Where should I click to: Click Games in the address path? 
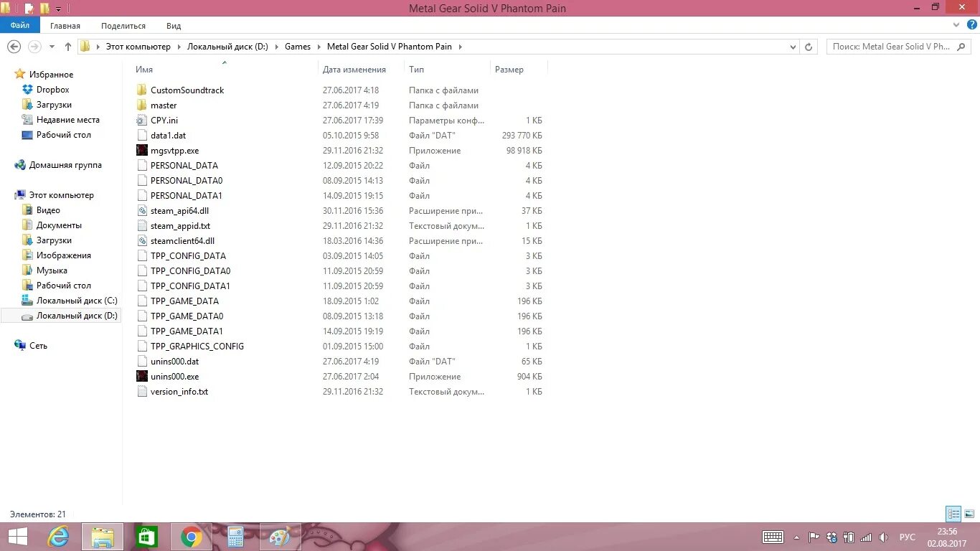[298, 47]
